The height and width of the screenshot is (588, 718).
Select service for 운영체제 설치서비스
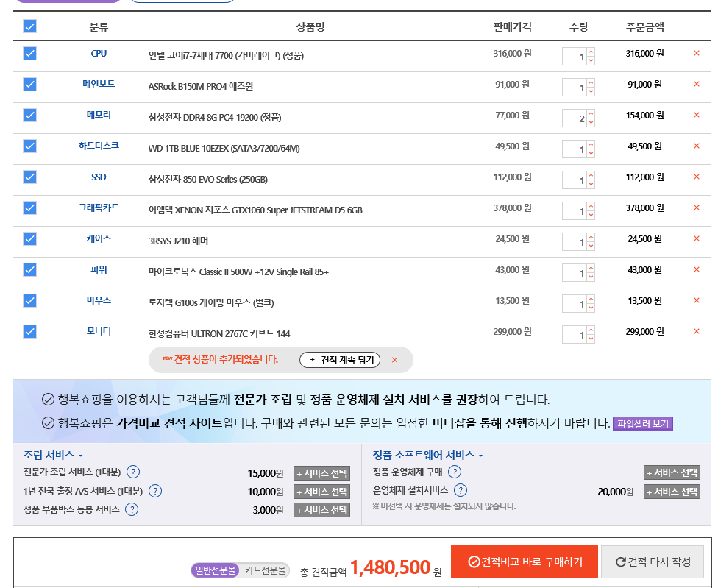pyautogui.click(x=672, y=492)
